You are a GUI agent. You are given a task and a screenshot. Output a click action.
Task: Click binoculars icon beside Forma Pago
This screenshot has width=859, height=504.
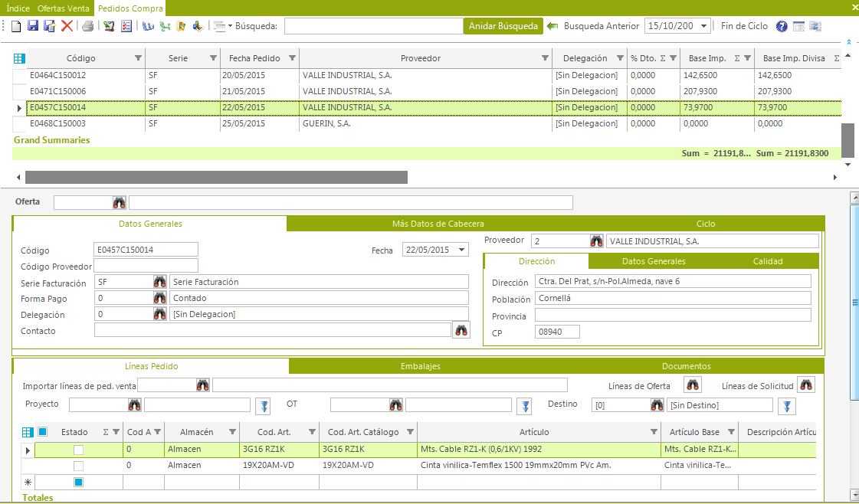tap(159, 298)
